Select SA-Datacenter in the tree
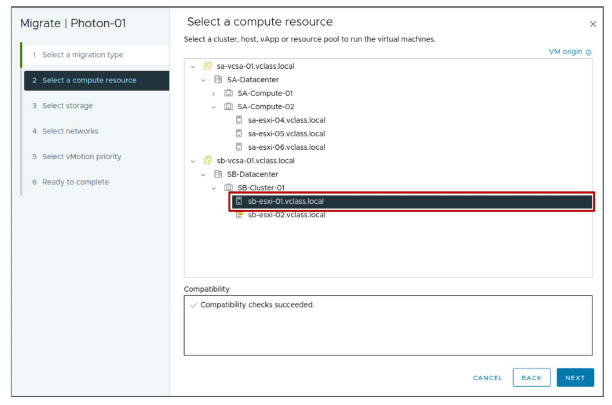The image size is (612, 405). [253, 80]
